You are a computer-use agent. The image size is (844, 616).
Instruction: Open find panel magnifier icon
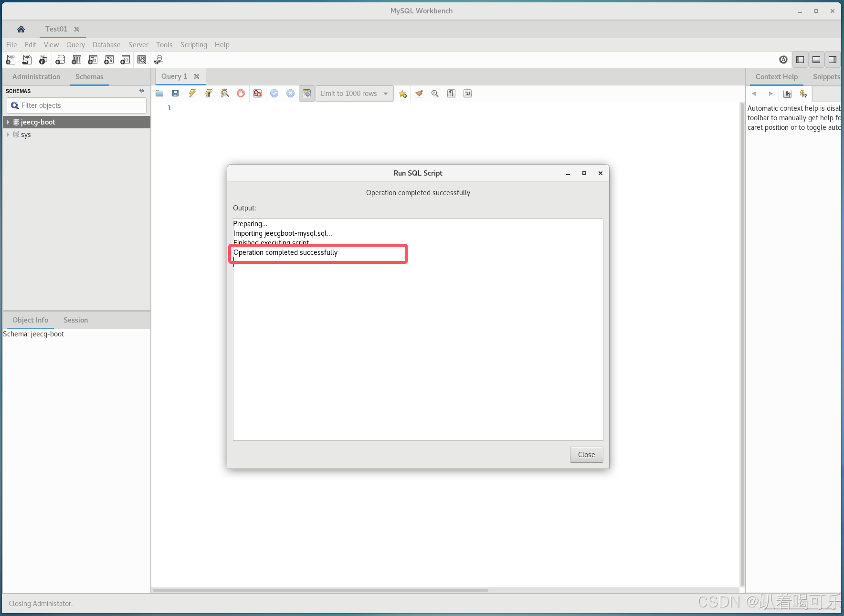435,94
